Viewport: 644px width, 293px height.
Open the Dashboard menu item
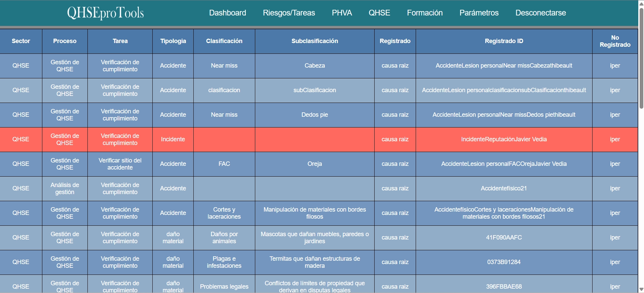pos(227,13)
